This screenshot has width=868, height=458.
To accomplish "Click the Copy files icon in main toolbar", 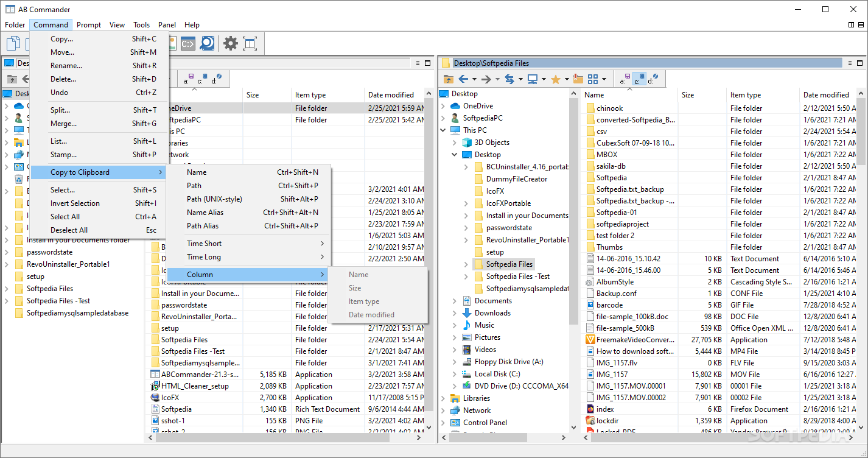I will pos(13,43).
